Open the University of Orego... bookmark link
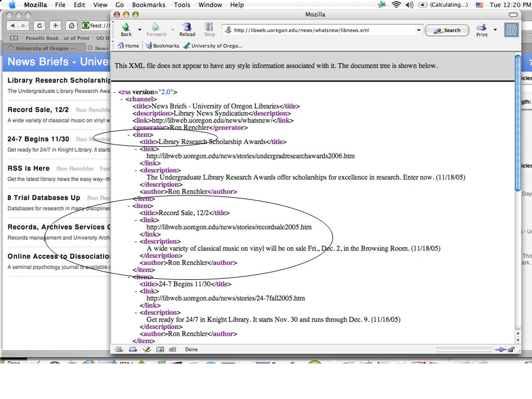Screen dimensions: 532x399 pos(213,46)
